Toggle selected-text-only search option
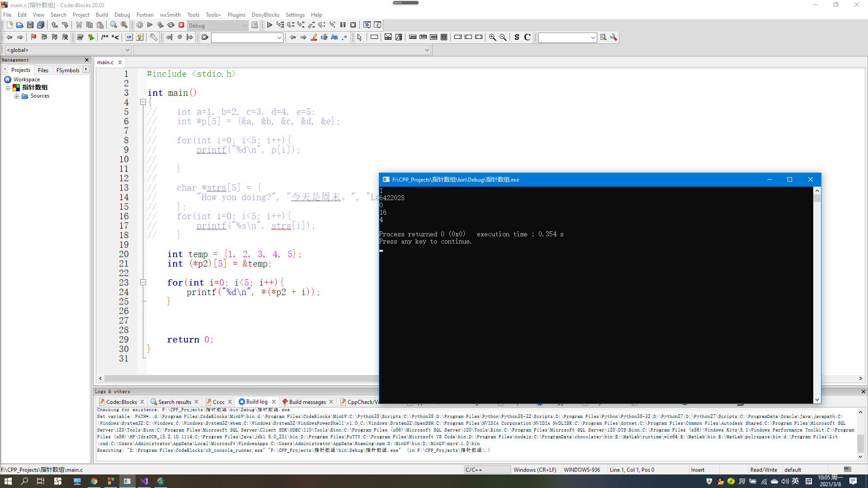The width and height of the screenshot is (868, 488). 324,38
